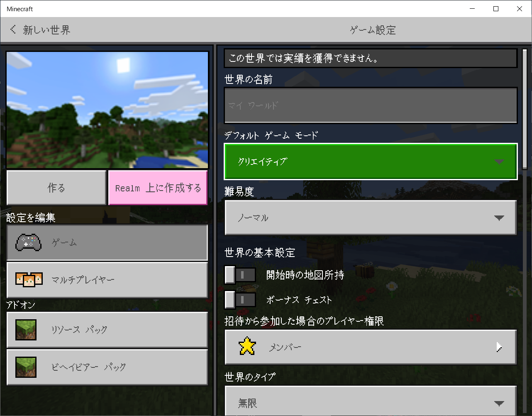Viewport: 532px width, 416px height.
Task: Select the リソース パック entry under アドオン
Action: point(107,330)
